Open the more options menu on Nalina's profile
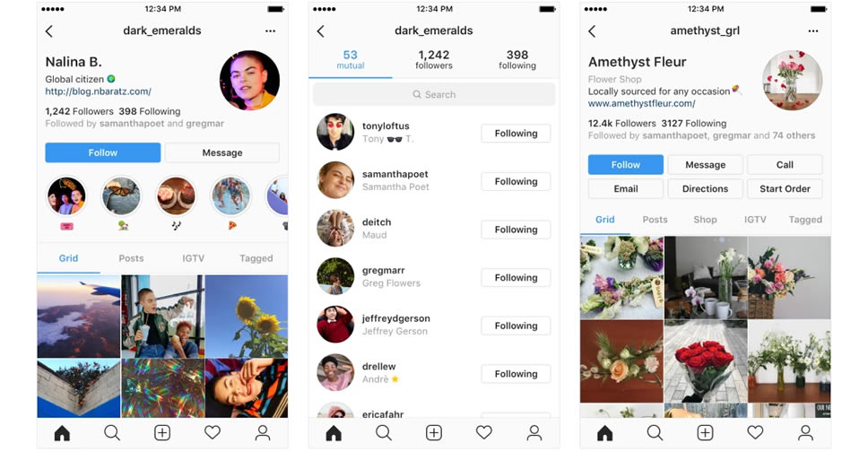Screen dimensions: 868x452 point(270,31)
